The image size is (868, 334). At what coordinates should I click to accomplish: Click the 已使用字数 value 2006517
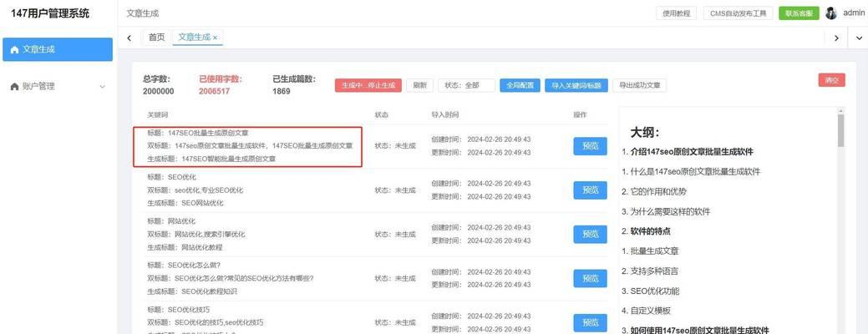coord(214,91)
